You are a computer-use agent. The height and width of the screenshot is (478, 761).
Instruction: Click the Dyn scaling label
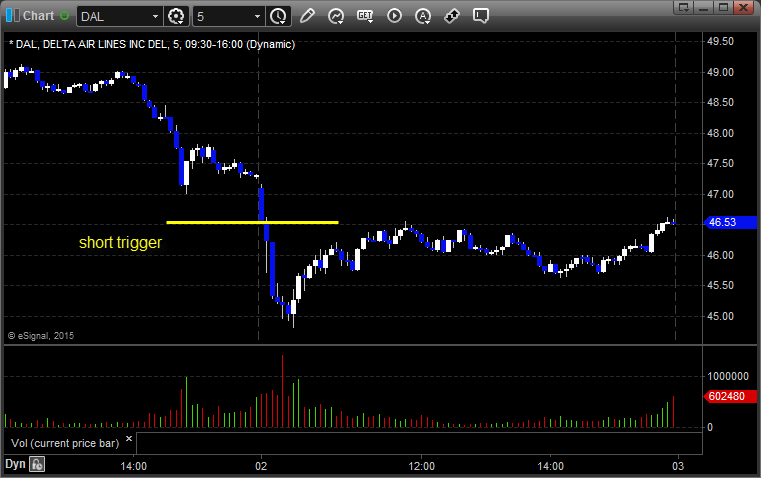[15, 464]
